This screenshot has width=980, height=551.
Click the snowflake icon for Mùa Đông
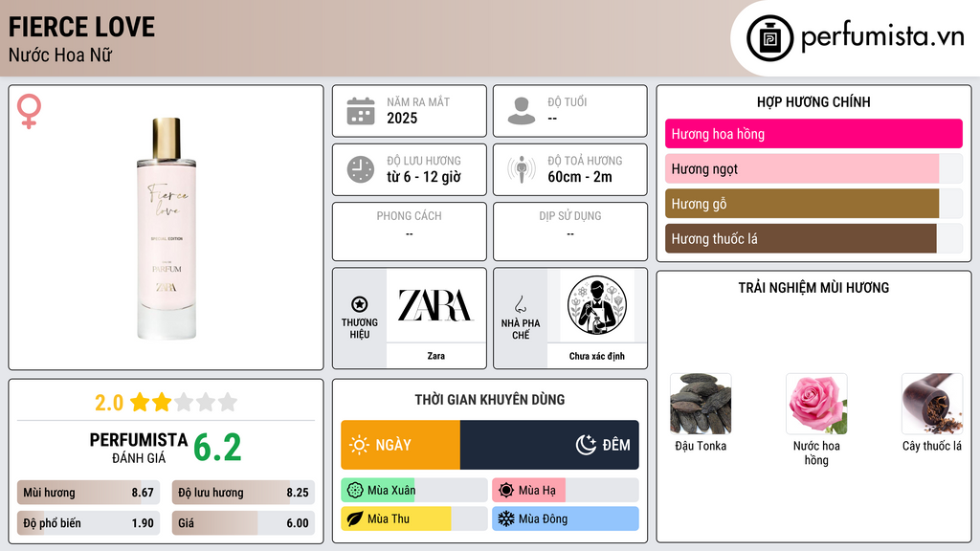point(506,519)
